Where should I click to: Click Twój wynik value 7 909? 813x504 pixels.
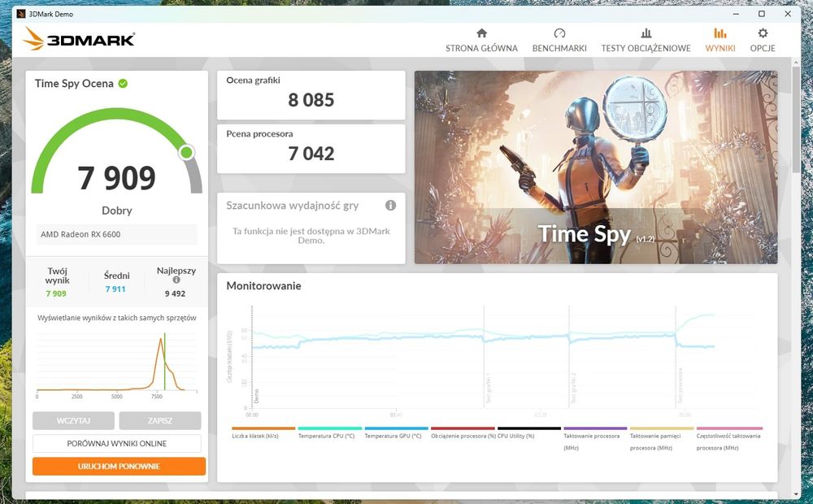click(56, 293)
